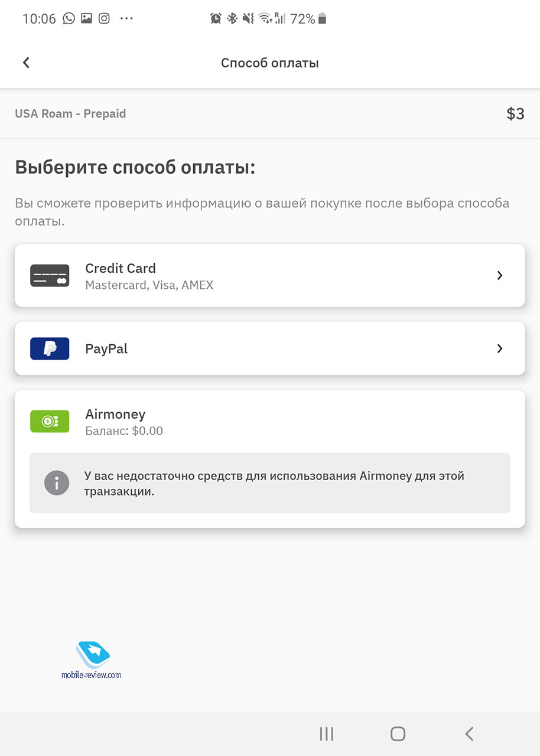
Task: Tap the credit card icon
Action: click(x=50, y=276)
